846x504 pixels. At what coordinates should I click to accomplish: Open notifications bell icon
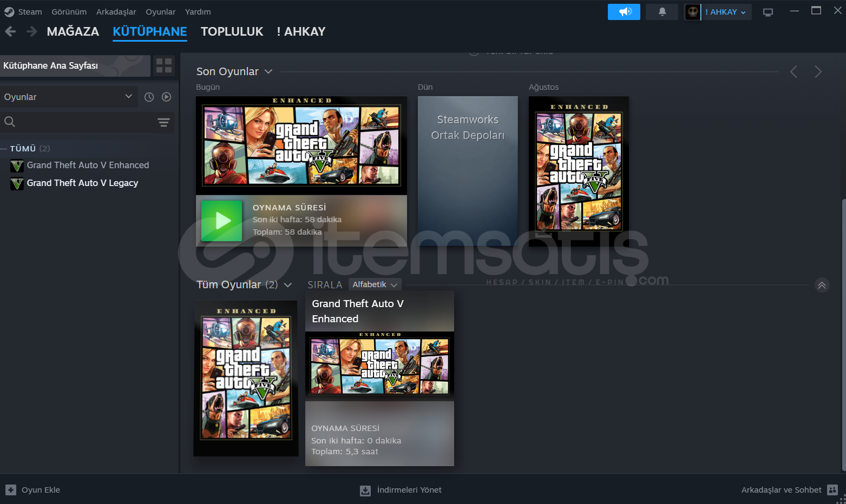662,12
